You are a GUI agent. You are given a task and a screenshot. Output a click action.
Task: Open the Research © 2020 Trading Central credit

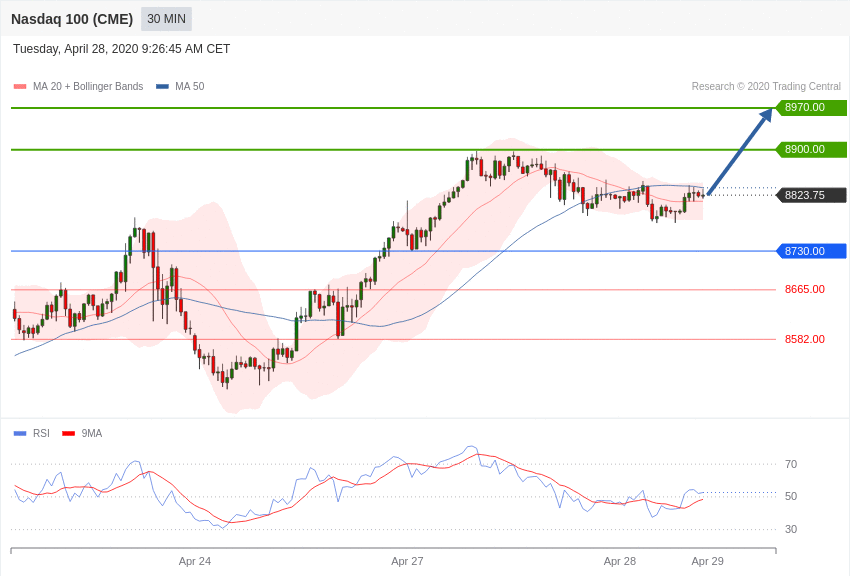point(766,86)
